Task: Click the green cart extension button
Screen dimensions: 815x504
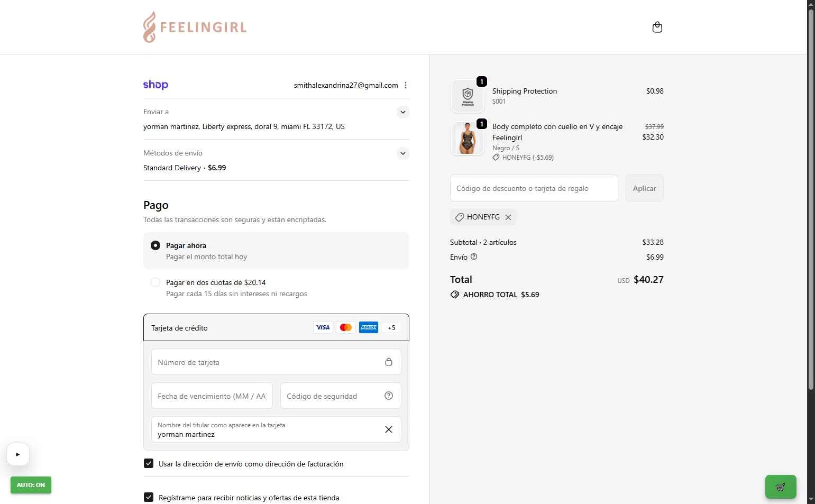Action: 781,487
